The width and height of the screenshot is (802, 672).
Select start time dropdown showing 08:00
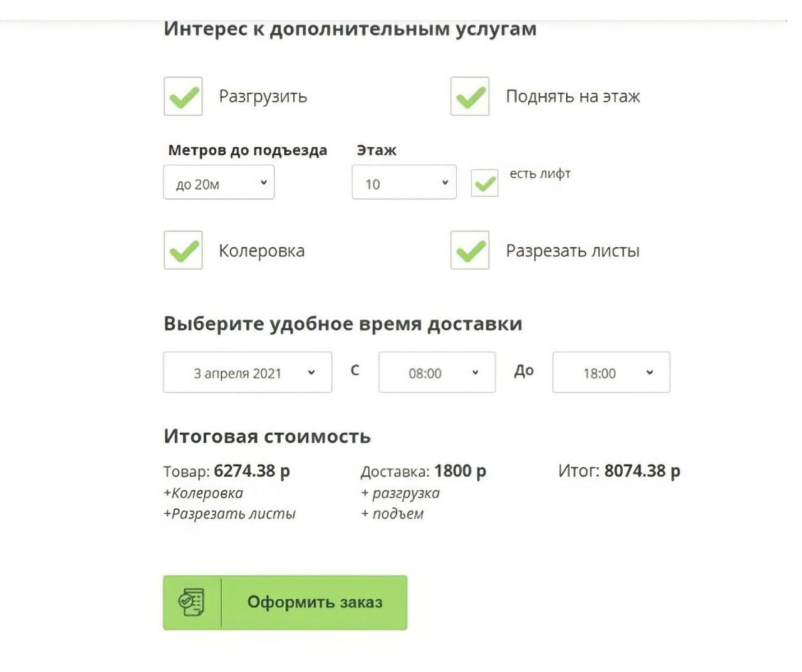437,372
